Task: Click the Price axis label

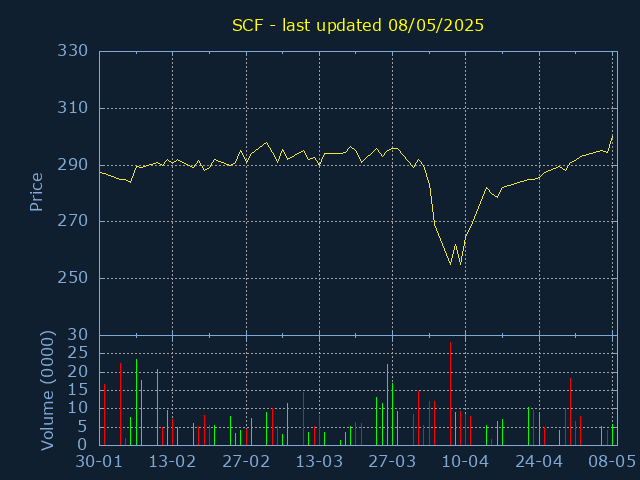Action: point(36,192)
